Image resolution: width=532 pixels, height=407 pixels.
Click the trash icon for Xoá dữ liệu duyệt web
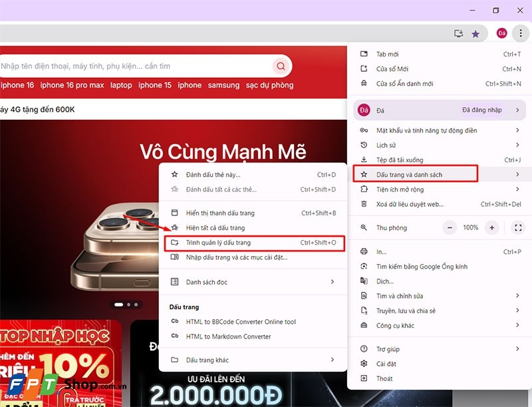[364, 204]
